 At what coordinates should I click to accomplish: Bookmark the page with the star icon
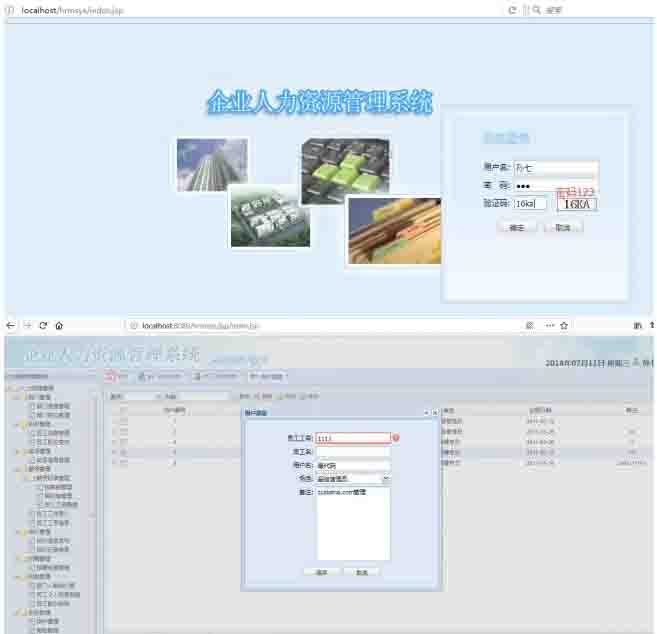pyautogui.click(x=564, y=326)
